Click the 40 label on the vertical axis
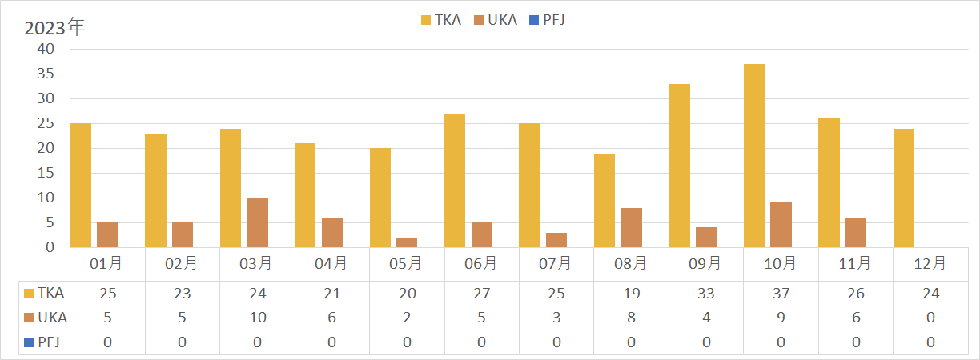 [x=45, y=49]
